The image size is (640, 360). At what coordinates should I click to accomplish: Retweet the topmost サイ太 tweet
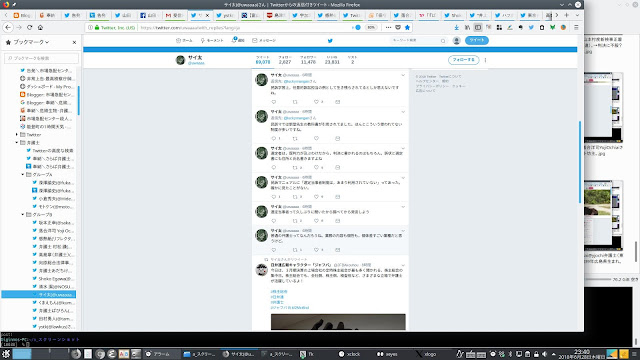[295, 102]
